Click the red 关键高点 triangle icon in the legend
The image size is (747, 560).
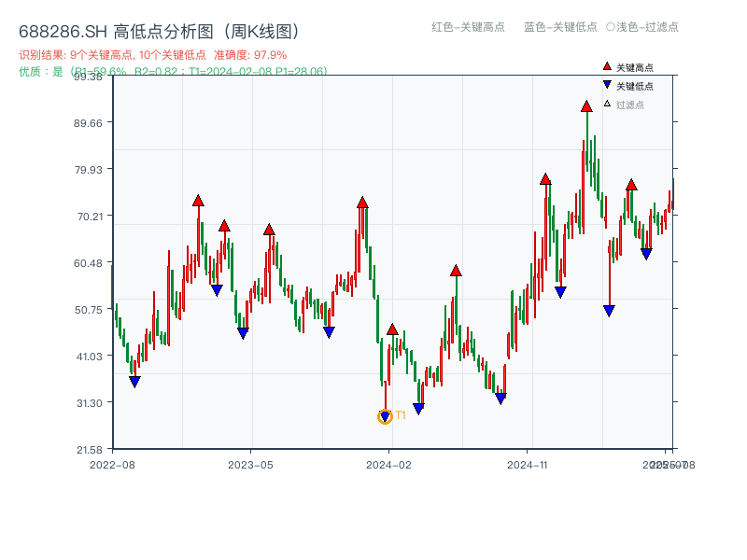607,66
